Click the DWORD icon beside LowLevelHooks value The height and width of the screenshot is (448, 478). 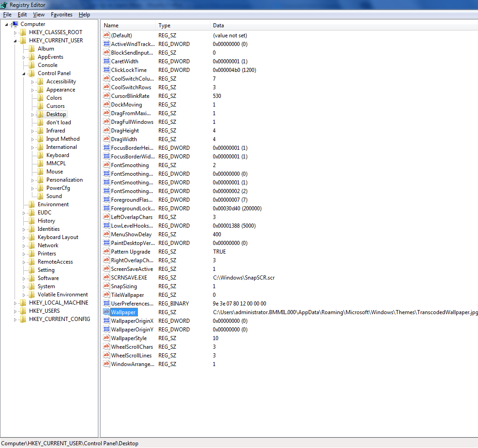pyautogui.click(x=106, y=226)
